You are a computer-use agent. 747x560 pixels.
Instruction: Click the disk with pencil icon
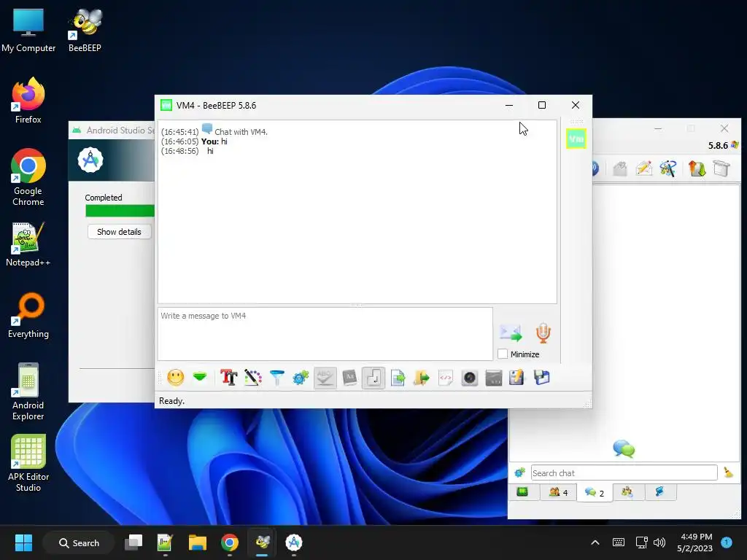[x=517, y=378]
